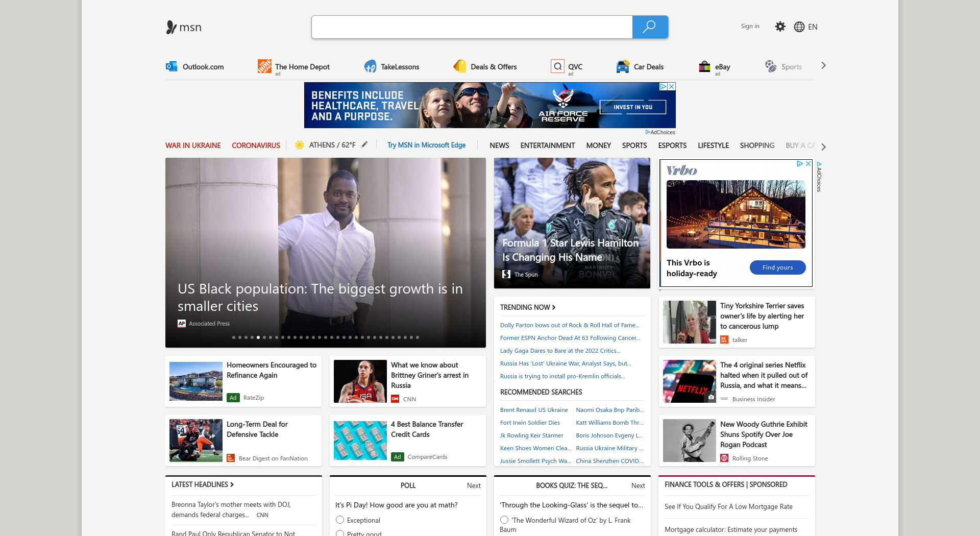Click the blue search magnifier button
Screen dimensions: 980x536
(x=650, y=27)
